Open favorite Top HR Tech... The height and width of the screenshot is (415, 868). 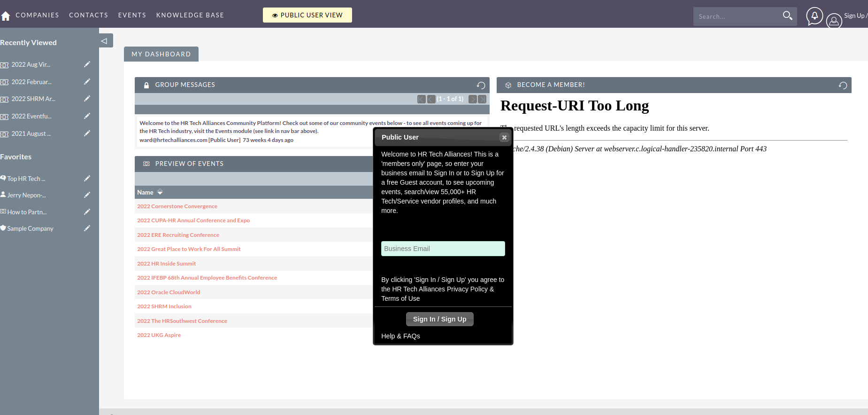point(26,179)
